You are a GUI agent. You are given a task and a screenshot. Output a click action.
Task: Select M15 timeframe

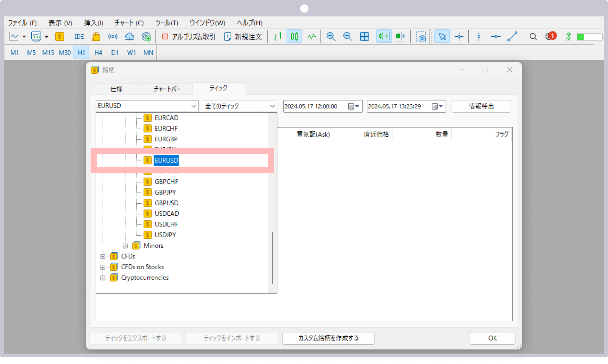click(x=48, y=53)
